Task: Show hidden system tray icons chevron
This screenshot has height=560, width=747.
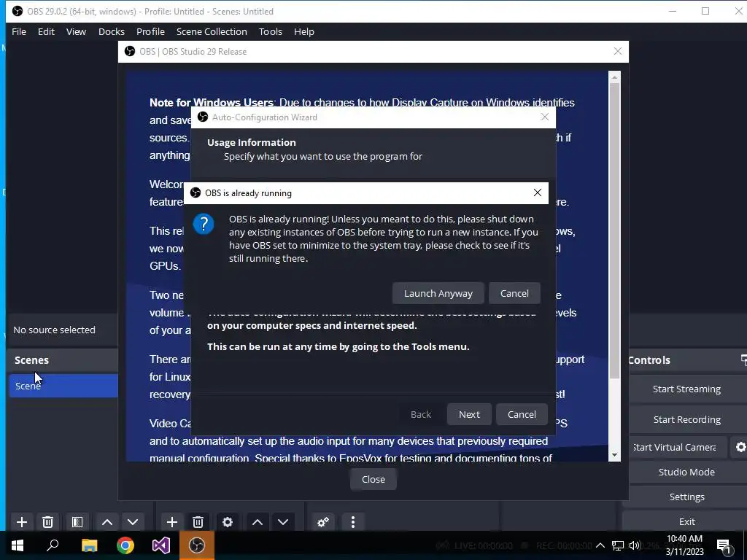Action: [x=600, y=545]
